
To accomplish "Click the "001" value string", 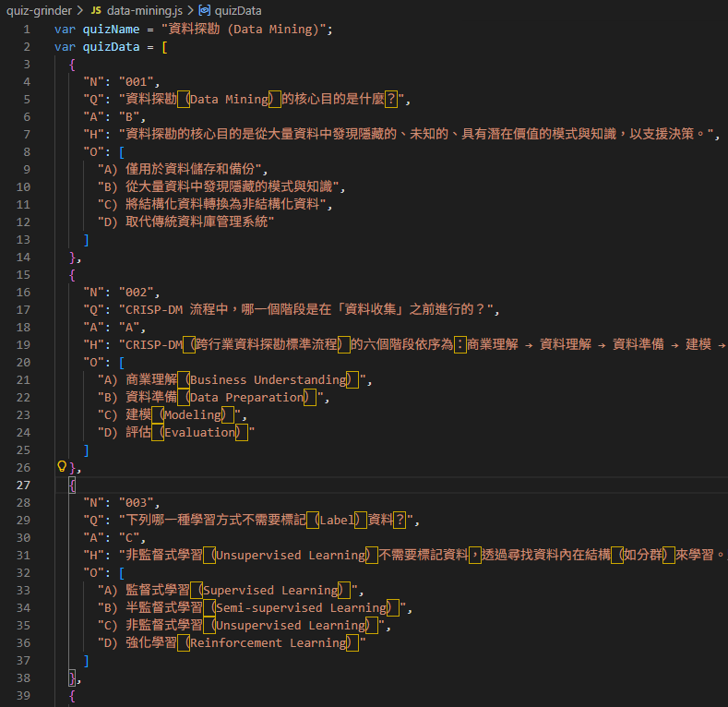I will [138, 82].
